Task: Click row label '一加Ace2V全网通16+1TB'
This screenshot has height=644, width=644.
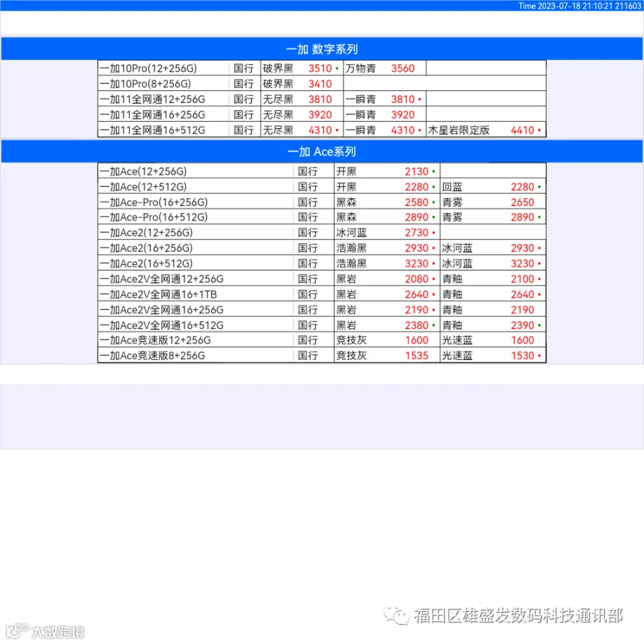Action: point(158,295)
